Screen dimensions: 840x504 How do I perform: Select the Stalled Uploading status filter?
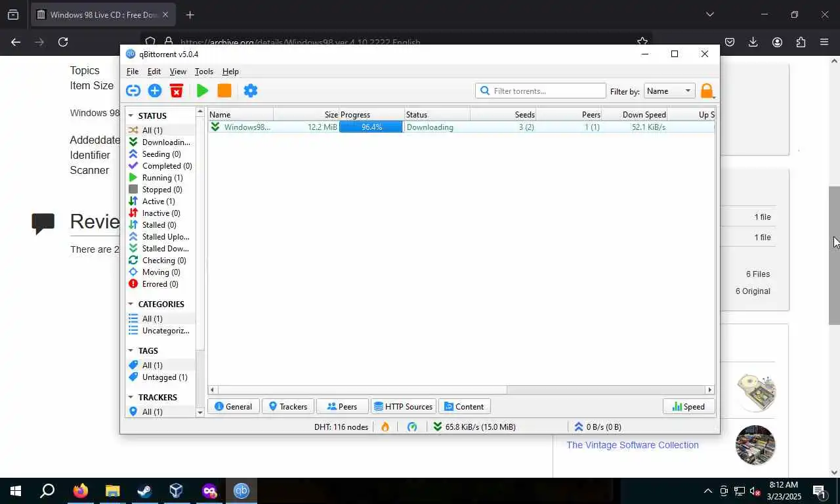[160, 236]
